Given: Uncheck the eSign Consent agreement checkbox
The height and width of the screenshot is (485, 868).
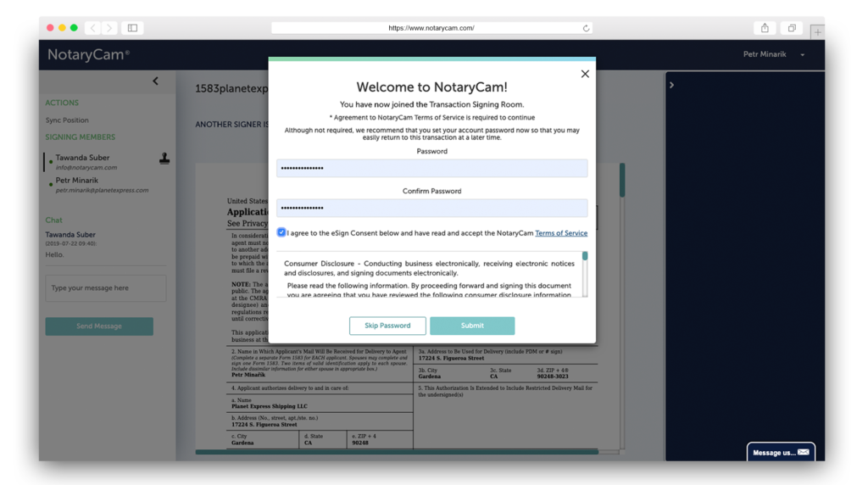Looking at the screenshot, I should [281, 232].
